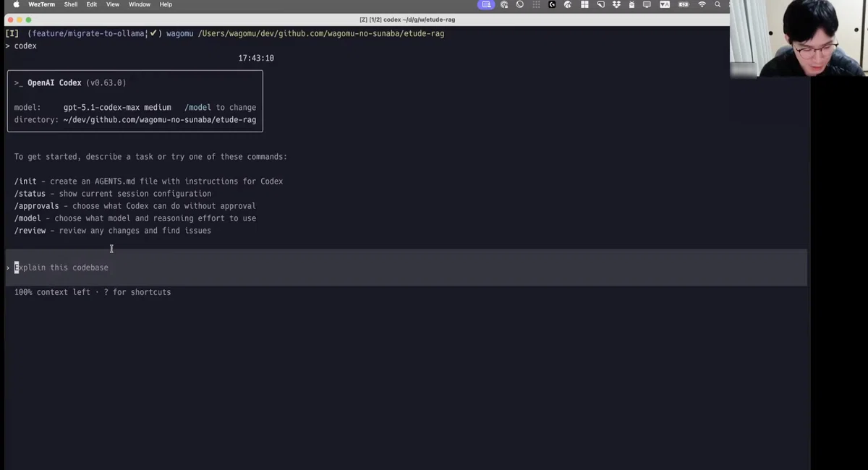This screenshot has height=470, width=868.
Task: Click '/model to change' hint in header box
Action: pos(220,108)
